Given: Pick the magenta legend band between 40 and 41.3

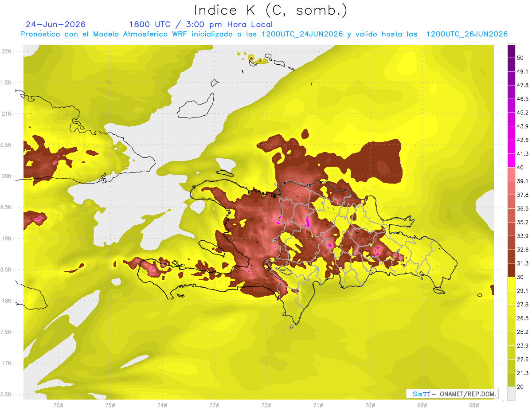Looking at the screenshot, I should (x=511, y=160).
